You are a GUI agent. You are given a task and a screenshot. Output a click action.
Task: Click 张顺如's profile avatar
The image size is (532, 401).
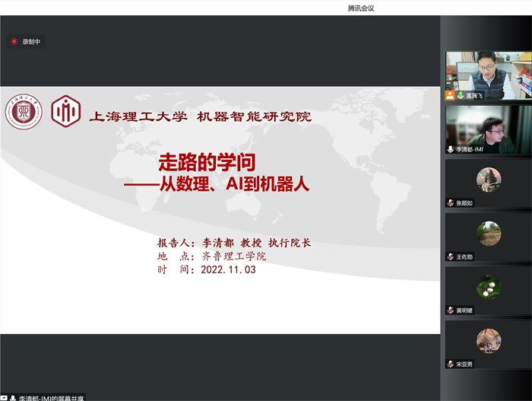coord(488,180)
